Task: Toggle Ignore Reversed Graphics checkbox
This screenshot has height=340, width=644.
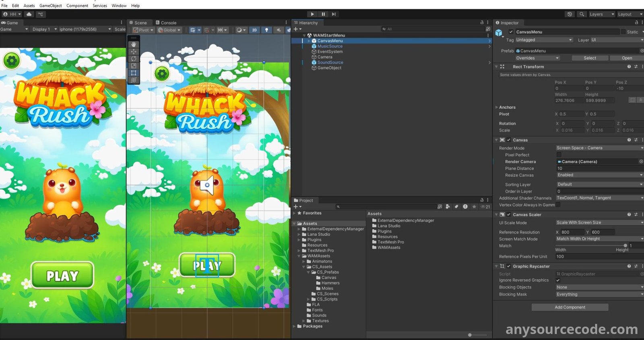Action: click(x=558, y=280)
